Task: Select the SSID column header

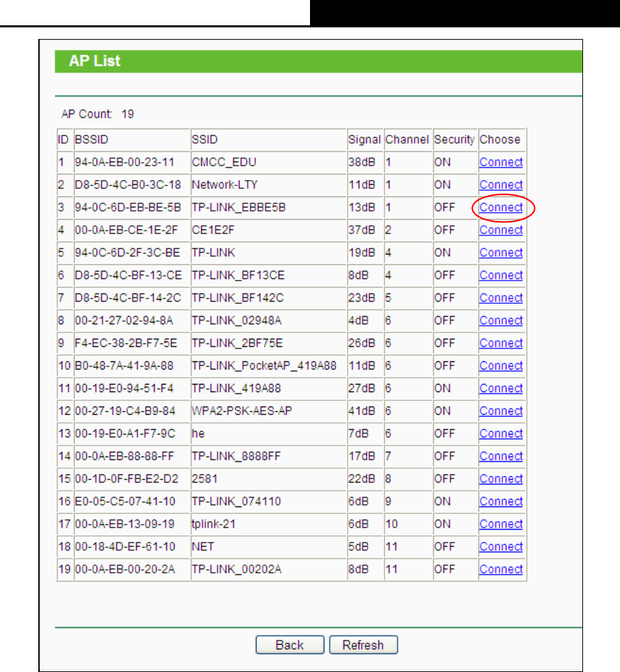Action: point(205,140)
